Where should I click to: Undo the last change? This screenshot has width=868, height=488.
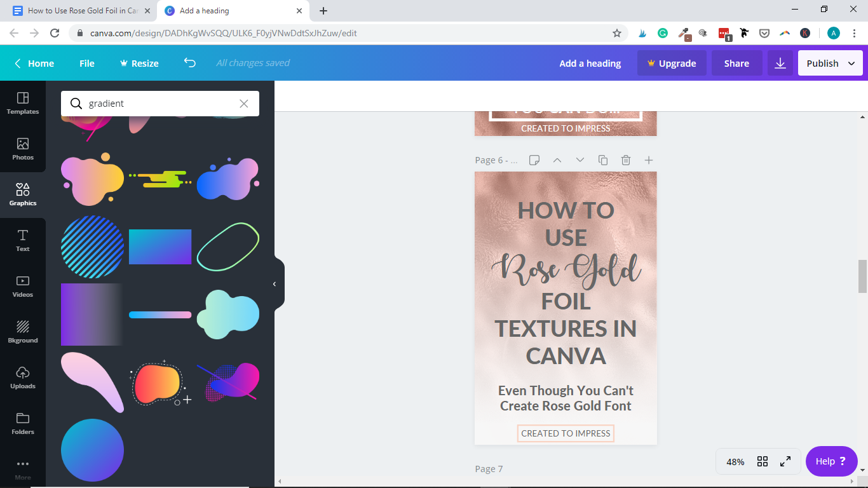189,63
